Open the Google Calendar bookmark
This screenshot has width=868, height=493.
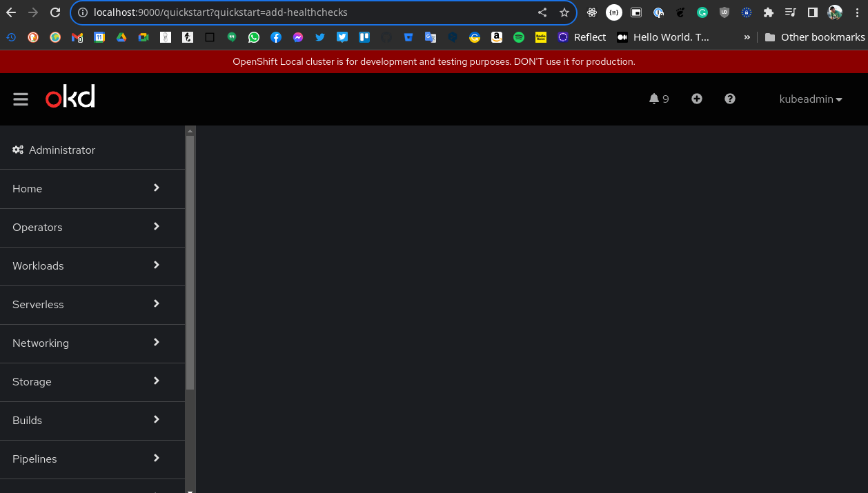[x=99, y=37]
